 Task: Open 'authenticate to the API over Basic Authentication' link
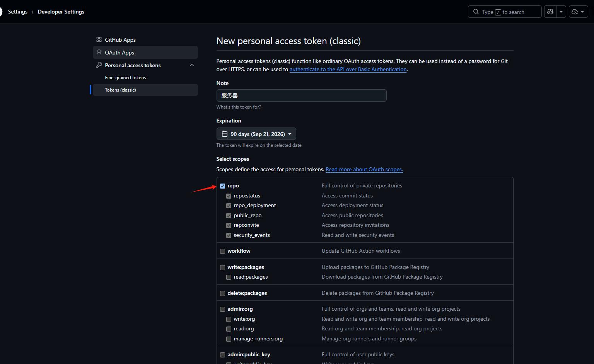click(348, 69)
